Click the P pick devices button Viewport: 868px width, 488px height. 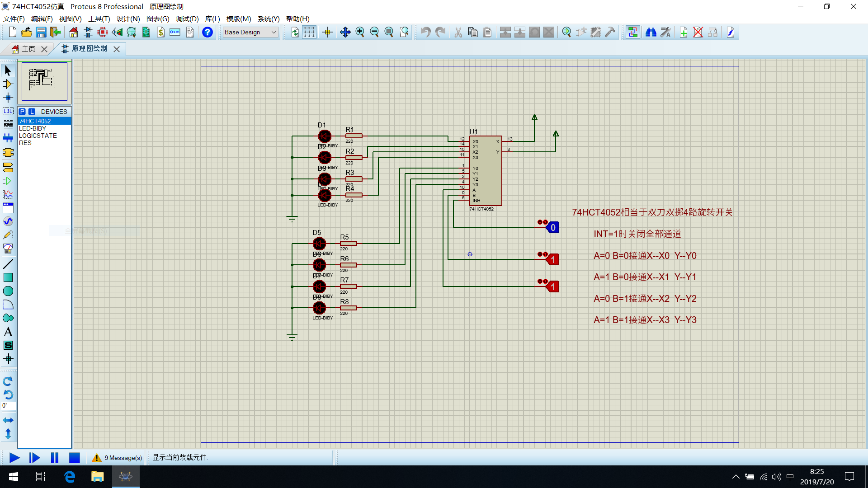(x=22, y=112)
